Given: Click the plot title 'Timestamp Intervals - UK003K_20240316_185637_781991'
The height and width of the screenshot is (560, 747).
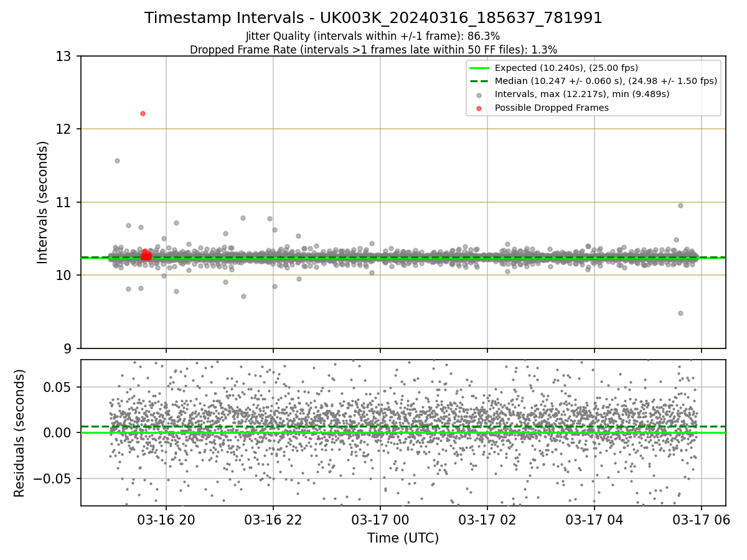Looking at the screenshot, I should click(374, 18).
